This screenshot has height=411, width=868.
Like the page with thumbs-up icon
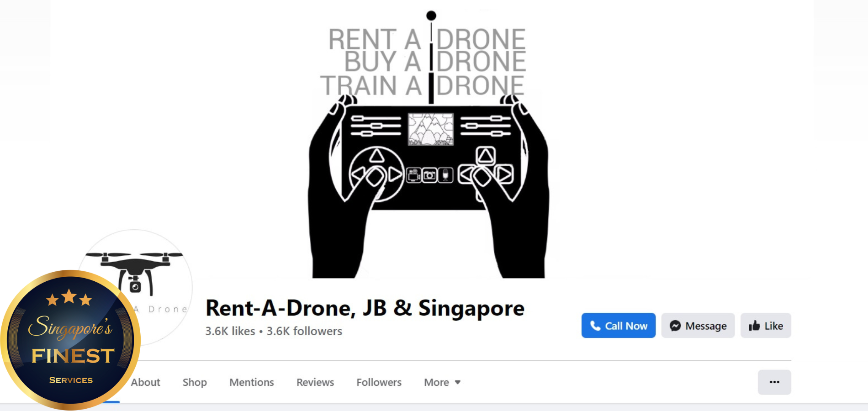click(x=766, y=326)
